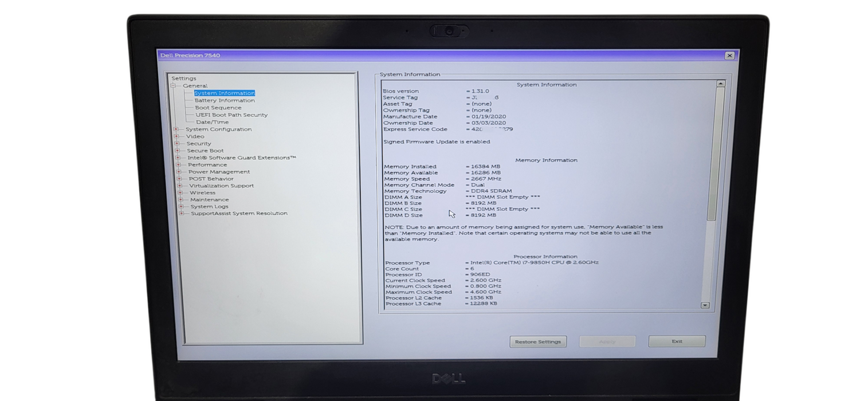This screenshot has height=401, width=868.
Task: Select System Information in the tree
Action: [x=225, y=93]
